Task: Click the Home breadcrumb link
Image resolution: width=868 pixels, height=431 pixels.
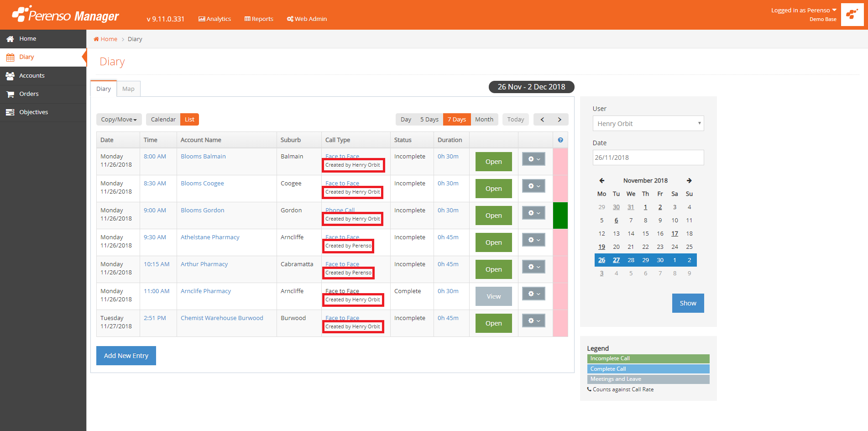Action: pyautogui.click(x=105, y=39)
